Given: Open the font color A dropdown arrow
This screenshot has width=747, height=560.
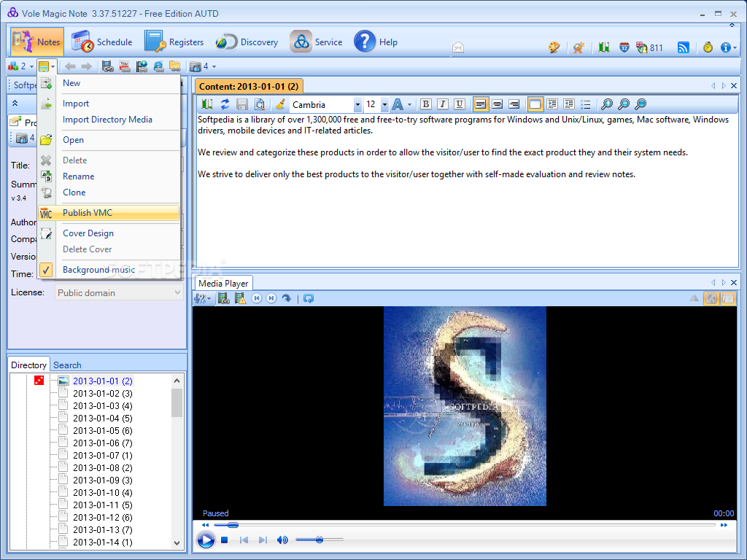Looking at the screenshot, I should [410, 104].
